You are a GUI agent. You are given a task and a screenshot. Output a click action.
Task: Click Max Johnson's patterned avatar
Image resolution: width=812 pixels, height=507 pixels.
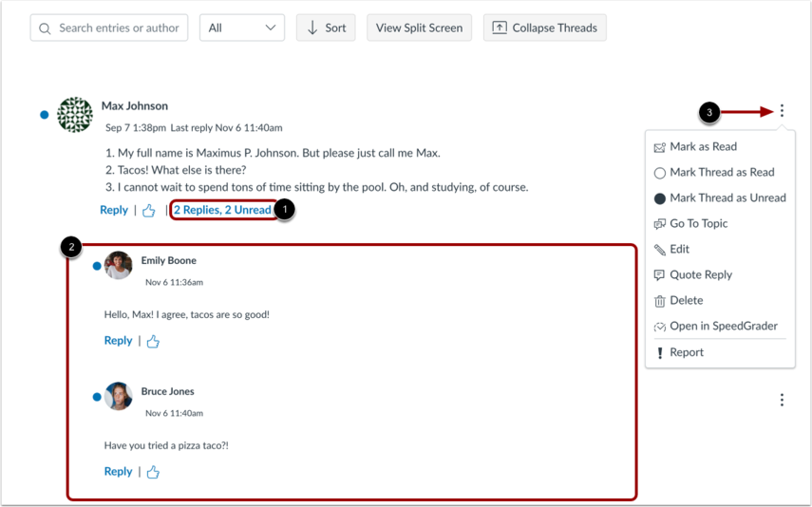tap(75, 115)
